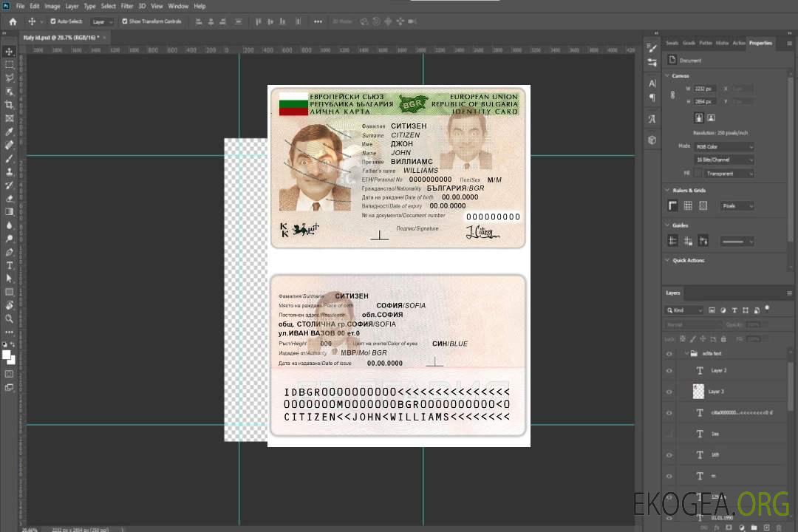This screenshot has height=532, width=798.
Task: Toggle grid icon in Rulers & Grids
Action: (688, 205)
